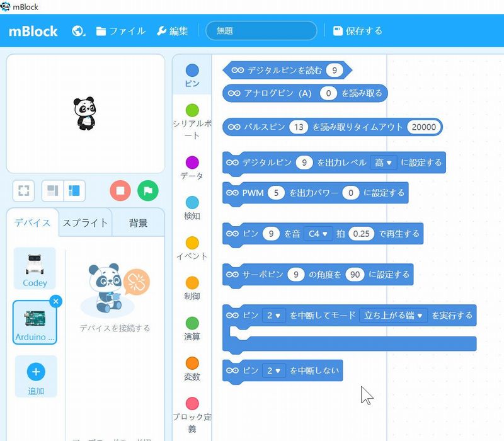The image size is (504, 441).
Task: Click the green flag run button
Action: coord(148,190)
